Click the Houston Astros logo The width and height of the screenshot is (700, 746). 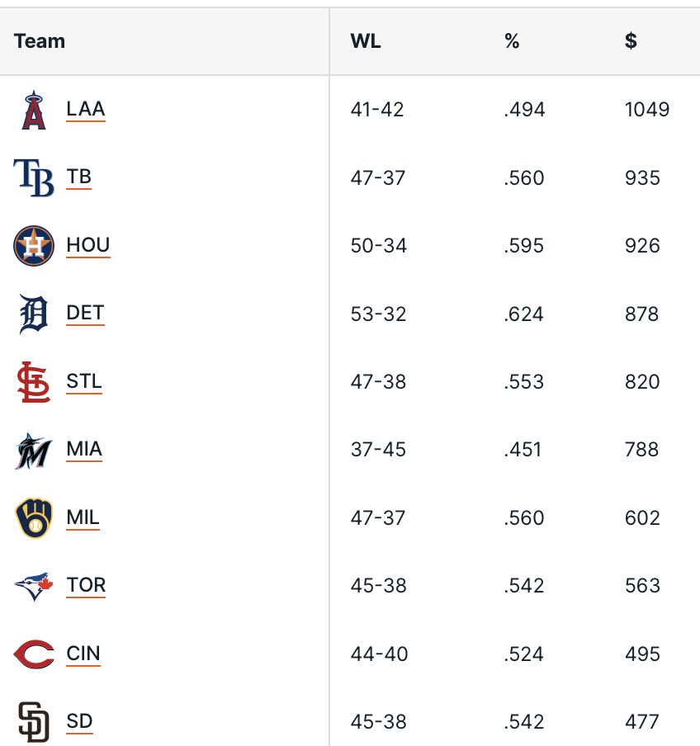[x=34, y=246]
